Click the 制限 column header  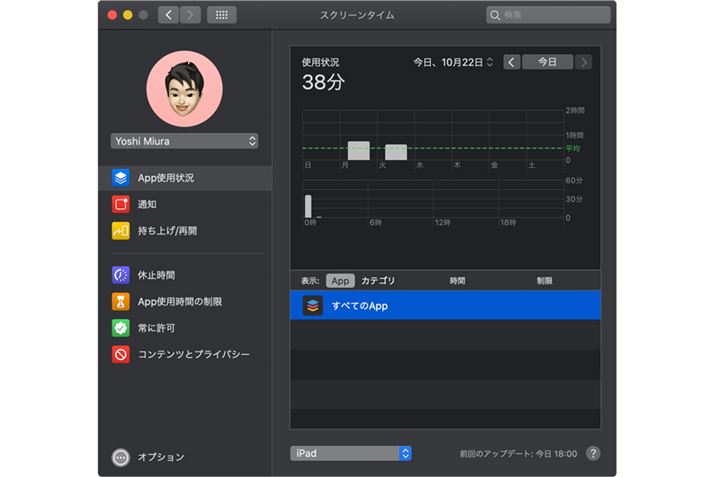coord(544,281)
